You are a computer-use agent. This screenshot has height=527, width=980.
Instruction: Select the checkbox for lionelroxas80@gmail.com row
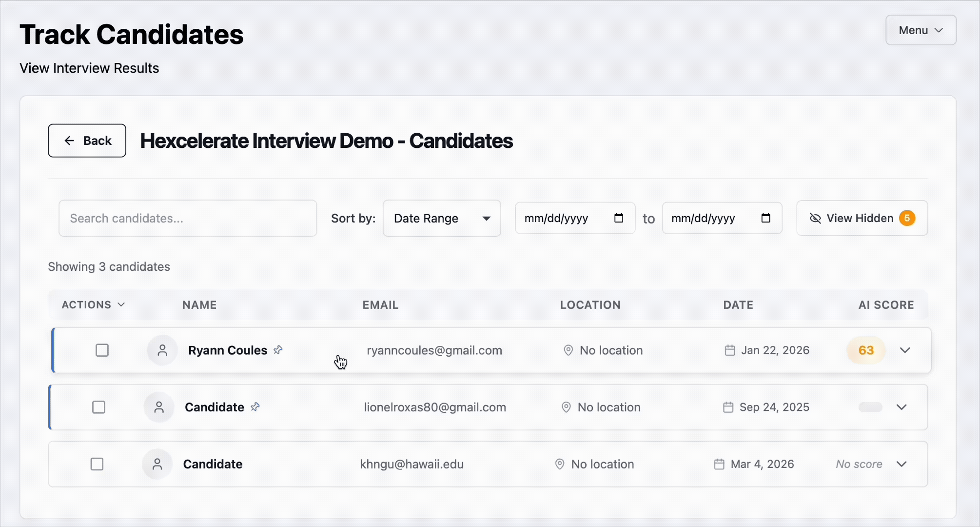click(99, 407)
